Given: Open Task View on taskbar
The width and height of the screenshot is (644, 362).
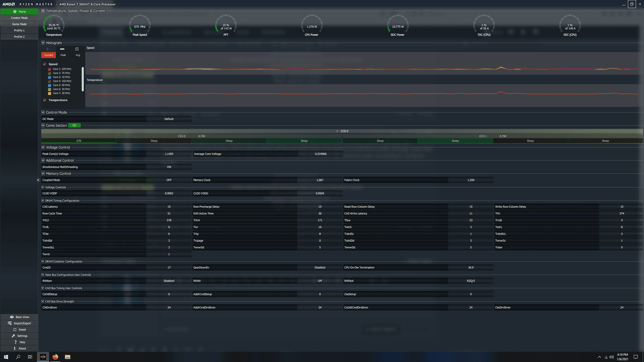Looking at the screenshot, I should (30, 357).
